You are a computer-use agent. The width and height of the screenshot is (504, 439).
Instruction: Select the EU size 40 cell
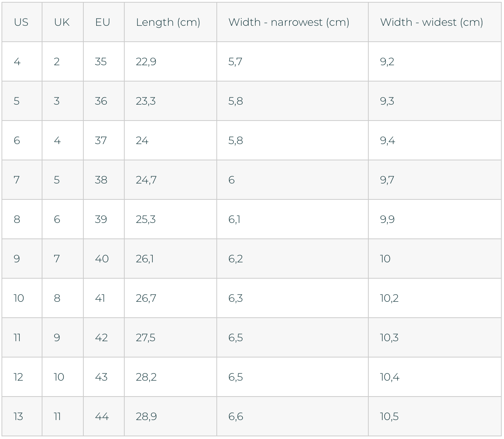tap(103, 259)
